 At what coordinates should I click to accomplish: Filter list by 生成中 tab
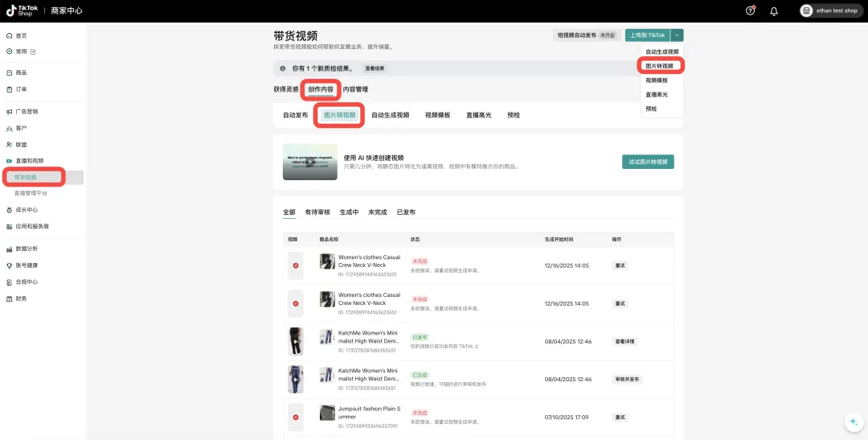pos(349,212)
